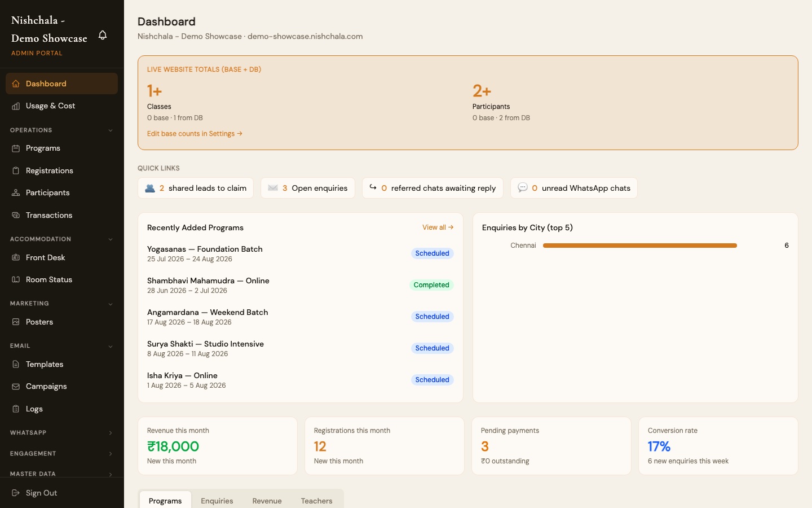
Task: Open the 3 Open enquiries quick link
Action: [x=308, y=188]
